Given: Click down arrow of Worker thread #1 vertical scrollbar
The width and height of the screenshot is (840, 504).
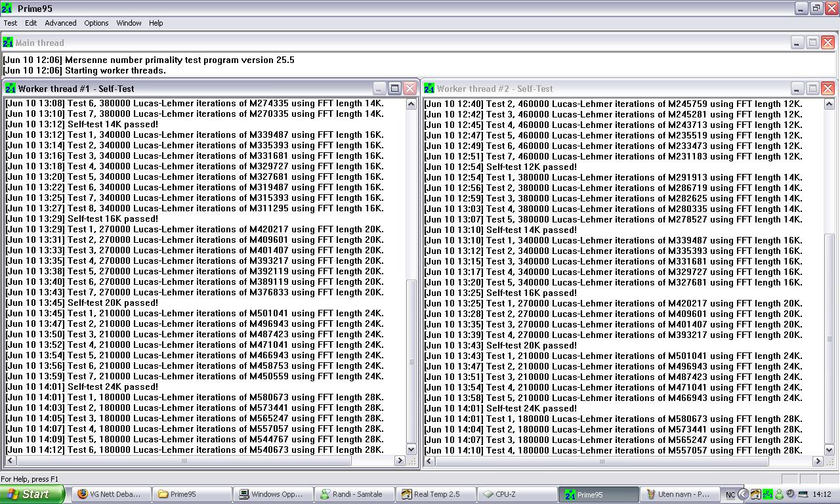Looking at the screenshot, I should (411, 450).
